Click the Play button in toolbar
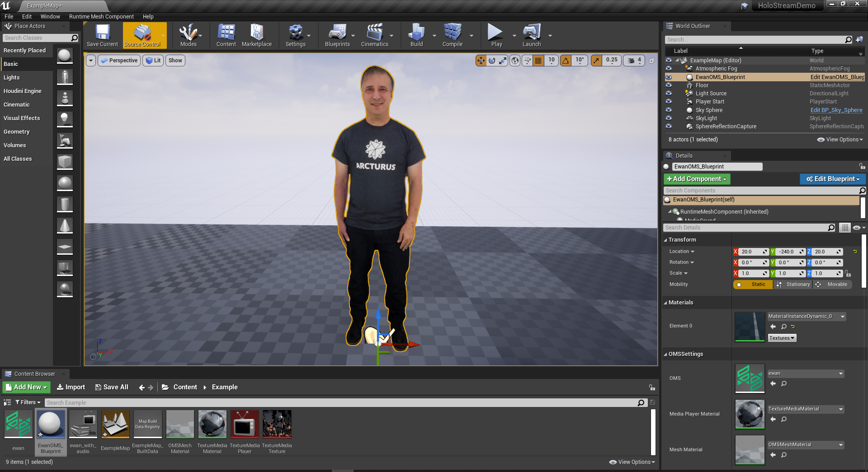This screenshot has width=868, height=472. 496,35
